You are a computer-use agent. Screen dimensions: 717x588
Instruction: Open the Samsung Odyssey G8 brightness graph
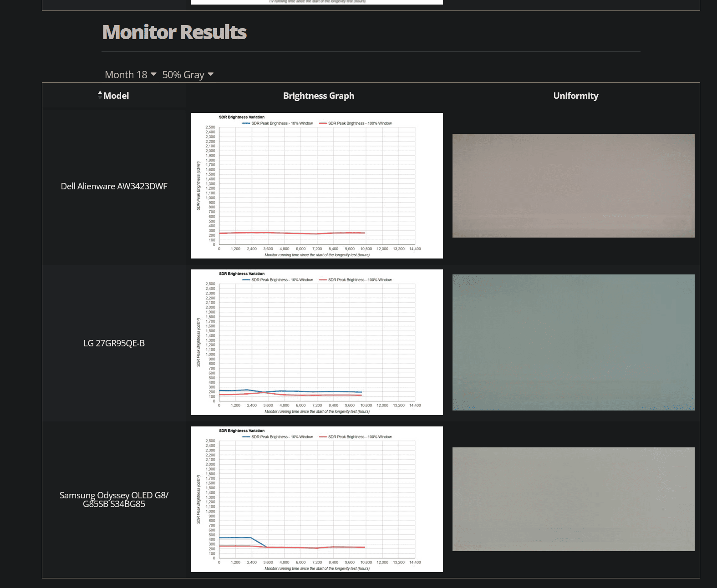(317, 499)
